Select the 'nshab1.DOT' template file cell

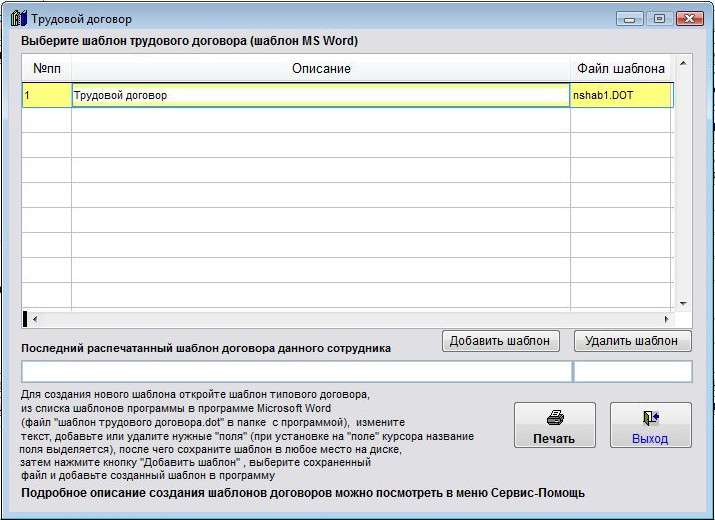click(622, 95)
